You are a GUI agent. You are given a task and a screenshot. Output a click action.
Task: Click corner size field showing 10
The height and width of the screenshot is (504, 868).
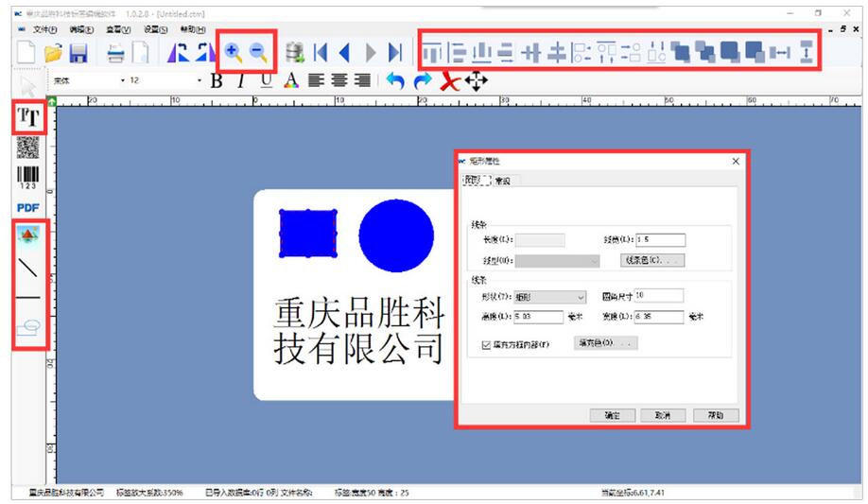[659, 295]
